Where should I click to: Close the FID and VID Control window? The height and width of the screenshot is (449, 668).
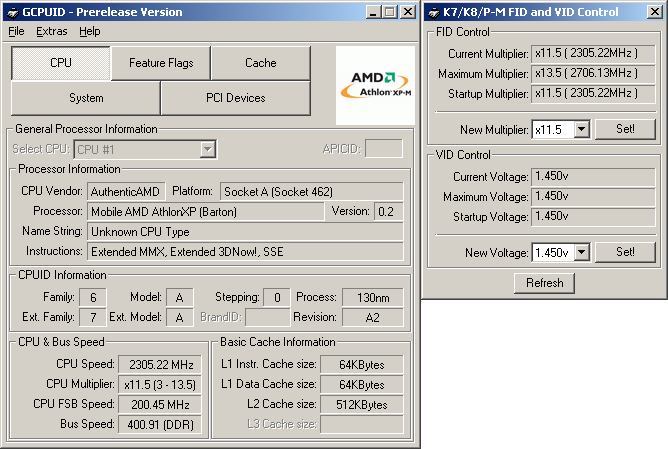point(654,12)
